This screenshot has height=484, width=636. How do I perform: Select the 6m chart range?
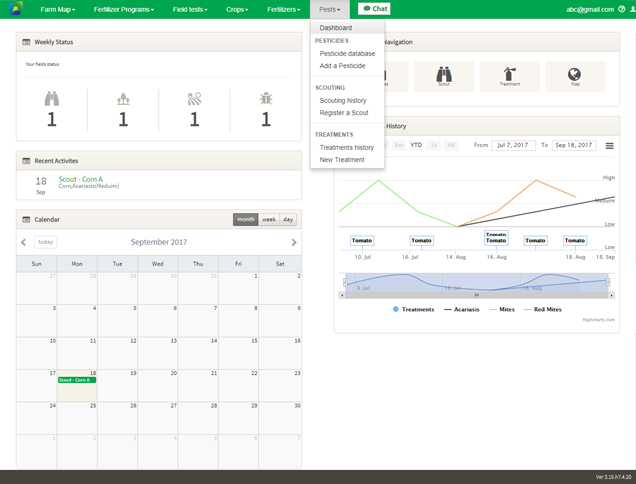coord(399,145)
